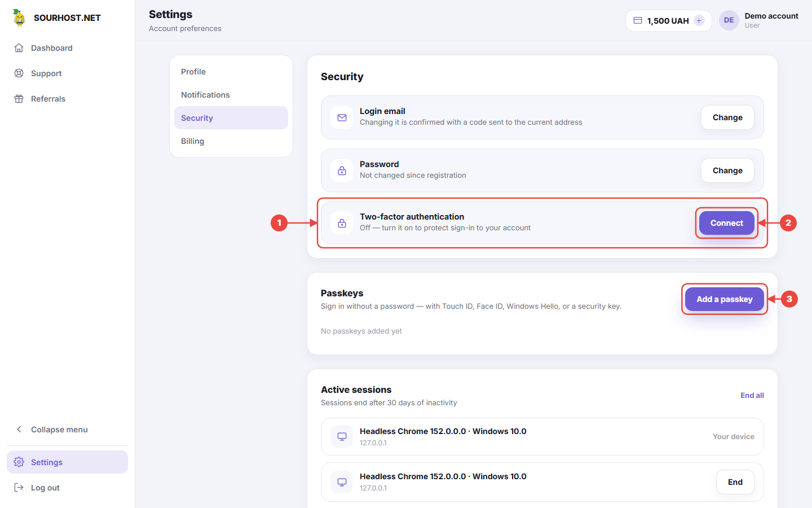Click the 1,500 UAH balance amount
812x508 pixels.
click(668, 21)
